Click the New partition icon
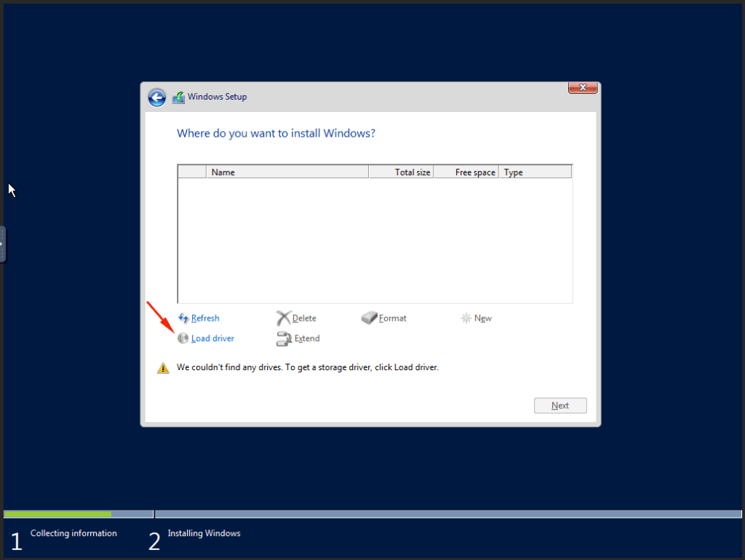The image size is (745, 560). click(x=466, y=318)
